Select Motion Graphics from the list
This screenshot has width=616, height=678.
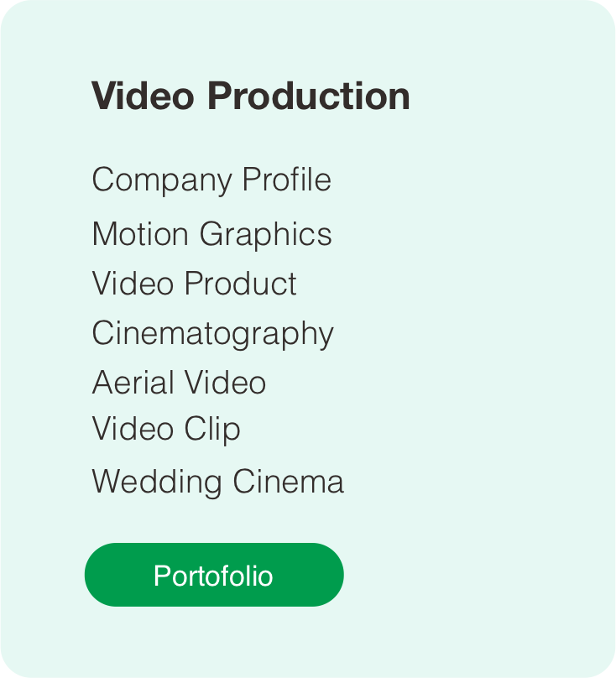click(211, 233)
